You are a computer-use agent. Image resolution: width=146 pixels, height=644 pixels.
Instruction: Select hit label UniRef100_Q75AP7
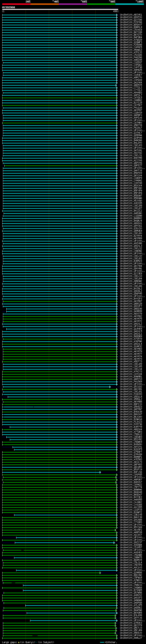pyautogui.click(x=131, y=452)
